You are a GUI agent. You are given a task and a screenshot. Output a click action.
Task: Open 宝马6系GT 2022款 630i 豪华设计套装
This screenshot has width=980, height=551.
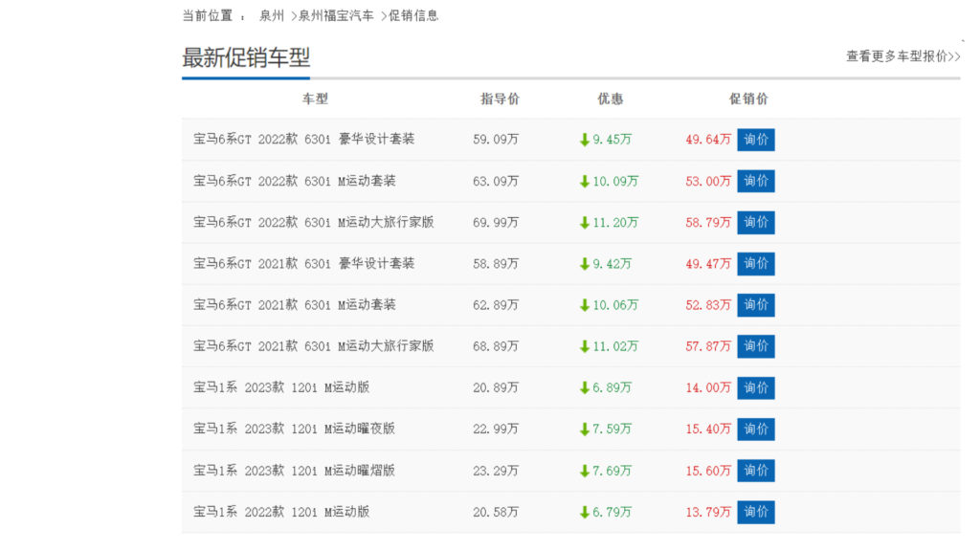pos(303,140)
